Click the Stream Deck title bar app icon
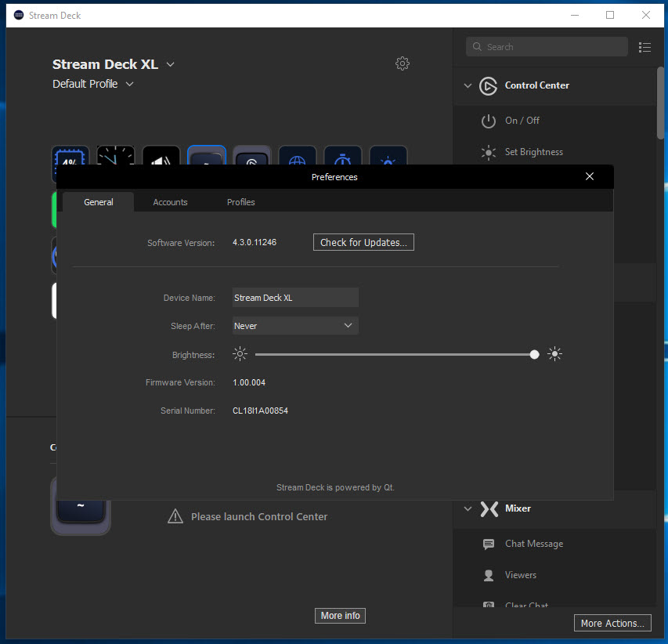 click(19, 16)
